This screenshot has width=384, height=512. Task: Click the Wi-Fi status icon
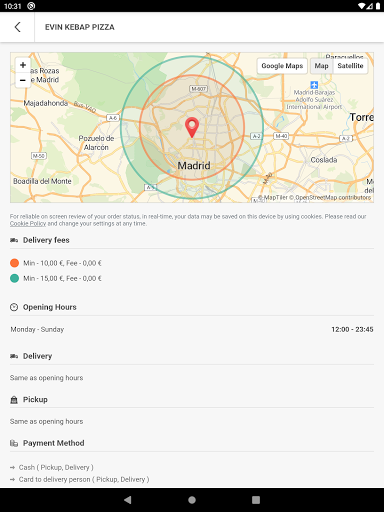[x=362, y=6]
